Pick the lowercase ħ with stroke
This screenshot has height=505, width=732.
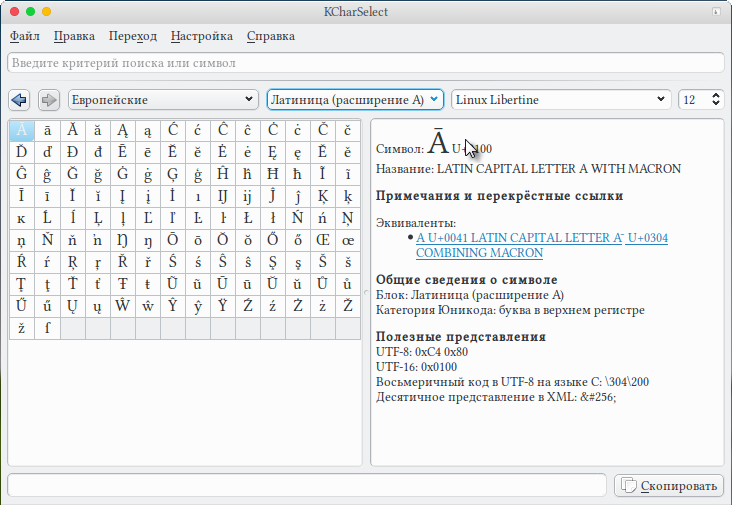(x=297, y=174)
